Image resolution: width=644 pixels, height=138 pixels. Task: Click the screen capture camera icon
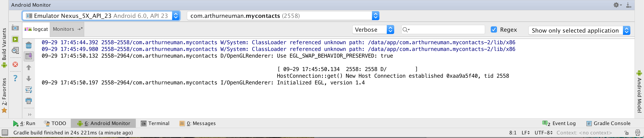(x=15, y=28)
